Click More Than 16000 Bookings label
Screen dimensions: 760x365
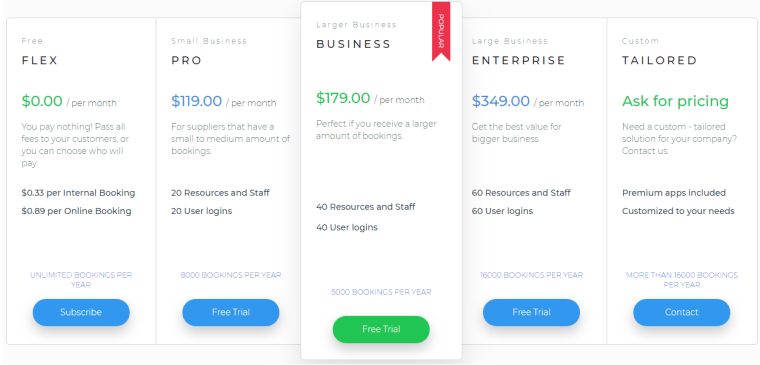pyautogui.click(x=681, y=280)
